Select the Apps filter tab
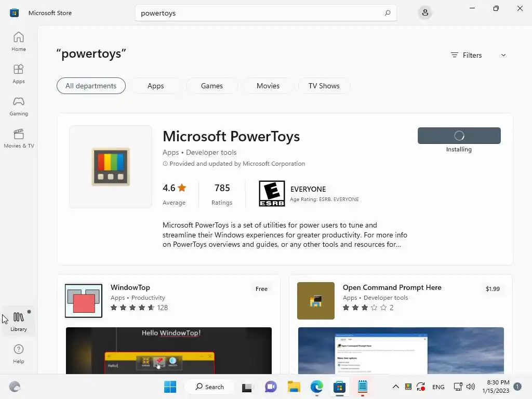This screenshot has width=532, height=399. click(x=156, y=86)
